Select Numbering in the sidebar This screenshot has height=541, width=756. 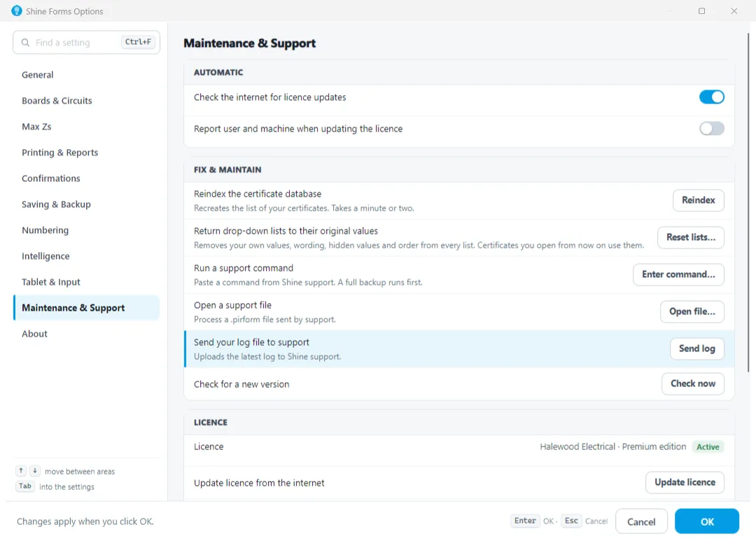pyautogui.click(x=86, y=230)
